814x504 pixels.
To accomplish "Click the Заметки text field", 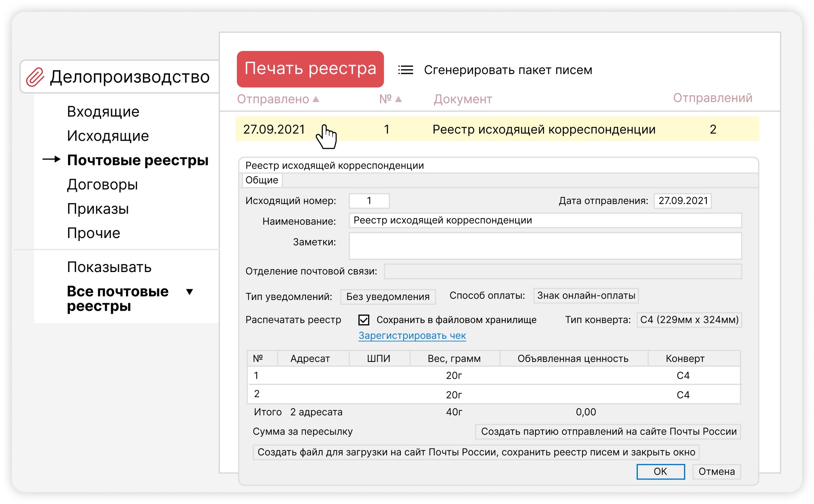I will click(545, 246).
